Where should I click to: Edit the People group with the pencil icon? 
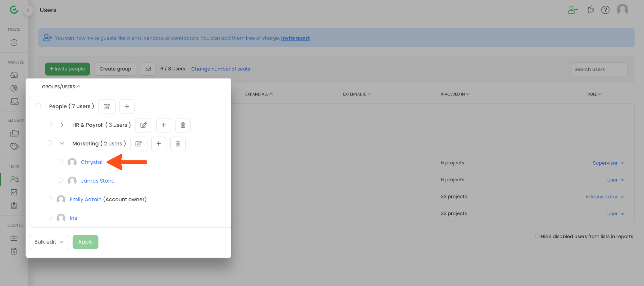107,107
